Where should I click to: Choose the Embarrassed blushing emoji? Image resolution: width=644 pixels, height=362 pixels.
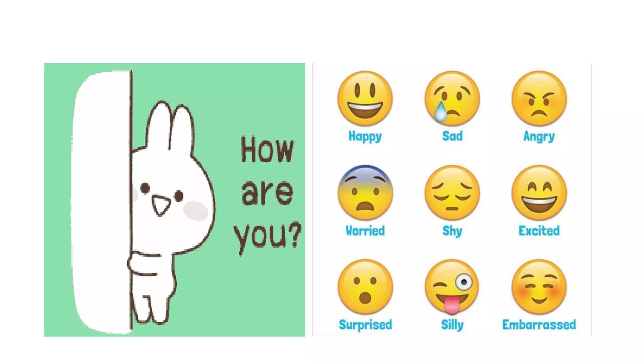pyautogui.click(x=539, y=287)
